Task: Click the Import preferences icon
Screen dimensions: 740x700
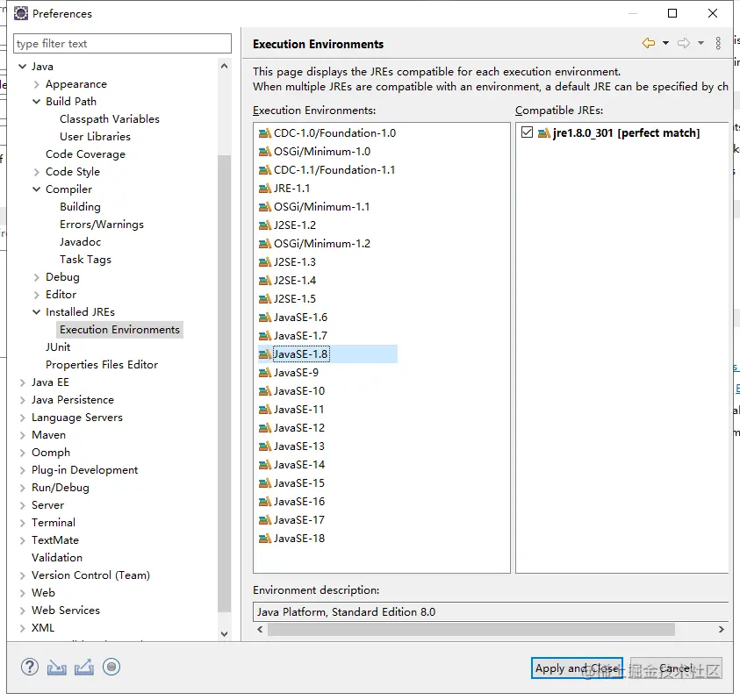Action: [x=57, y=668]
